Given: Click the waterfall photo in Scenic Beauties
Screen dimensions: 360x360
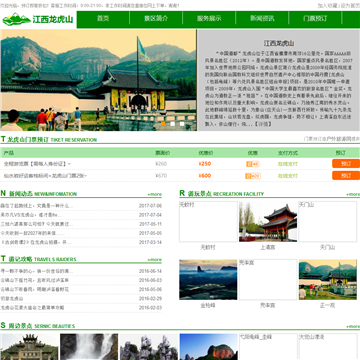Looking at the screenshot, I should click(89, 347).
